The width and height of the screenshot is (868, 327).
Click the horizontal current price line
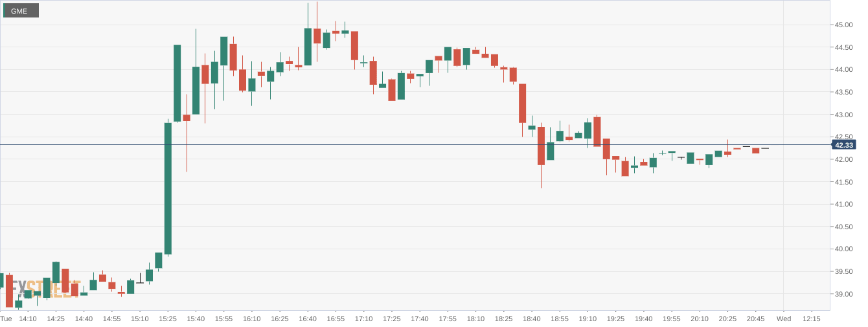tap(415, 144)
